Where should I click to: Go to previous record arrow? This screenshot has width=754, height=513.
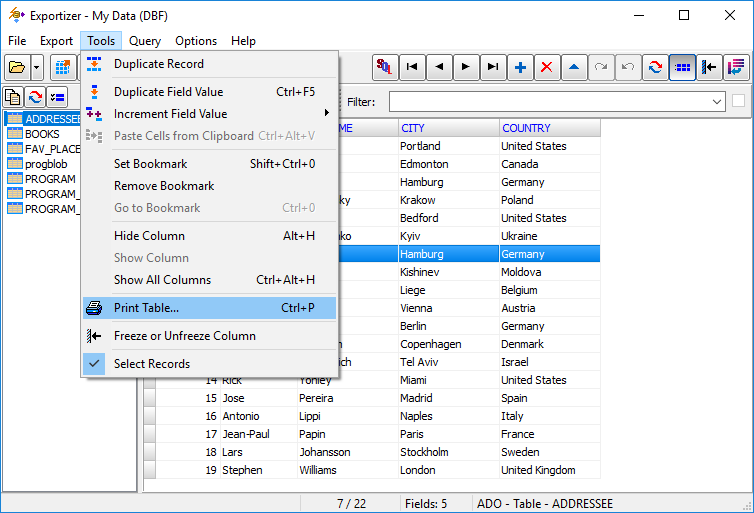click(439, 67)
